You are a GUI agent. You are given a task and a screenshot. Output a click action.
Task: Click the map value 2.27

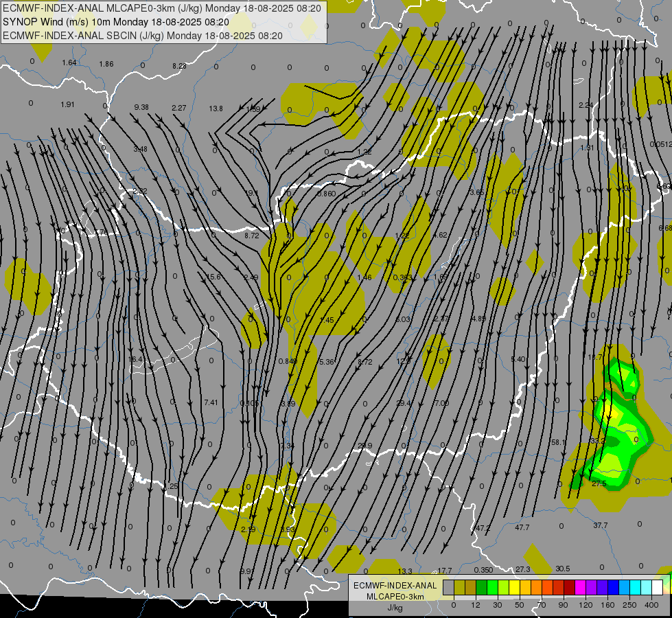tap(178, 108)
